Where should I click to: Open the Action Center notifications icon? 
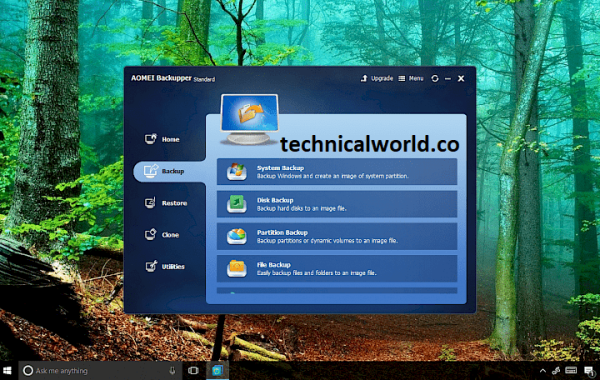click(589, 370)
